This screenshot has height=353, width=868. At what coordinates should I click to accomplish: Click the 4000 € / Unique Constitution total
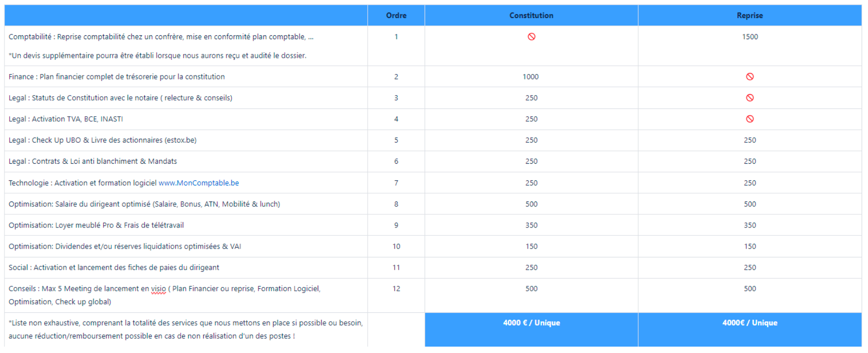531,323
